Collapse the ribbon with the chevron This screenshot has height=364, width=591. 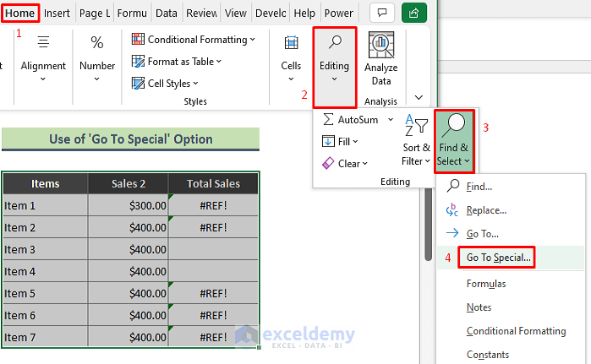click(419, 97)
